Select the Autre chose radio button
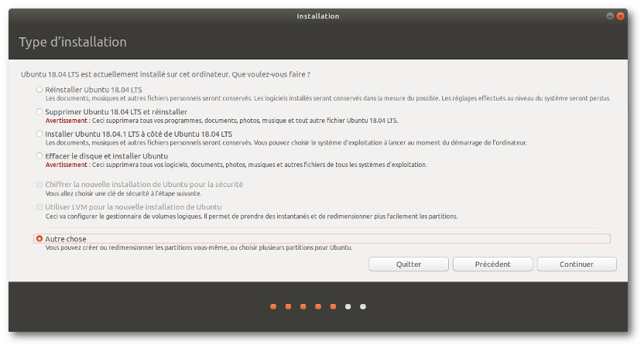Image resolution: width=644 pixels, height=348 pixels. pos(39,239)
